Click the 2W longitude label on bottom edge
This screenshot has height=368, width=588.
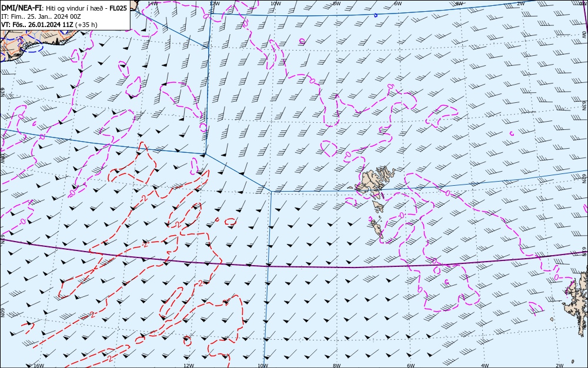(560, 366)
